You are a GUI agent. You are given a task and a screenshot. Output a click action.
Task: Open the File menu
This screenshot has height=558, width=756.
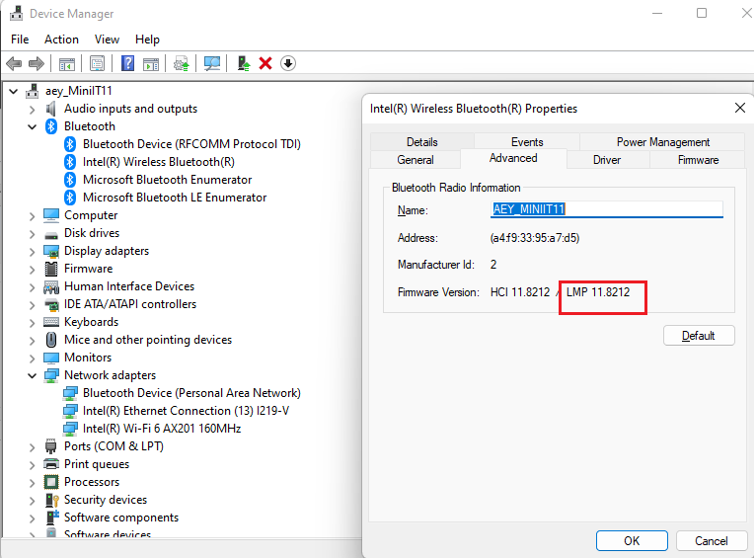(x=20, y=40)
